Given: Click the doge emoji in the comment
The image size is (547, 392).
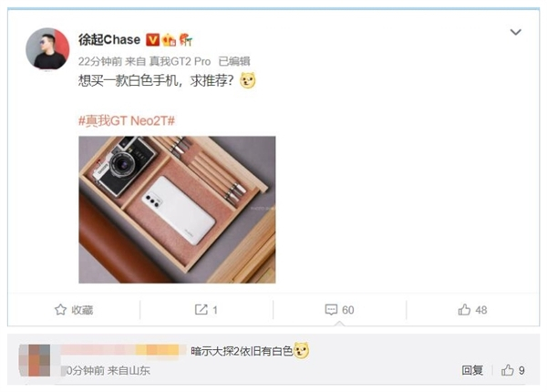Looking at the screenshot, I should coord(302,351).
